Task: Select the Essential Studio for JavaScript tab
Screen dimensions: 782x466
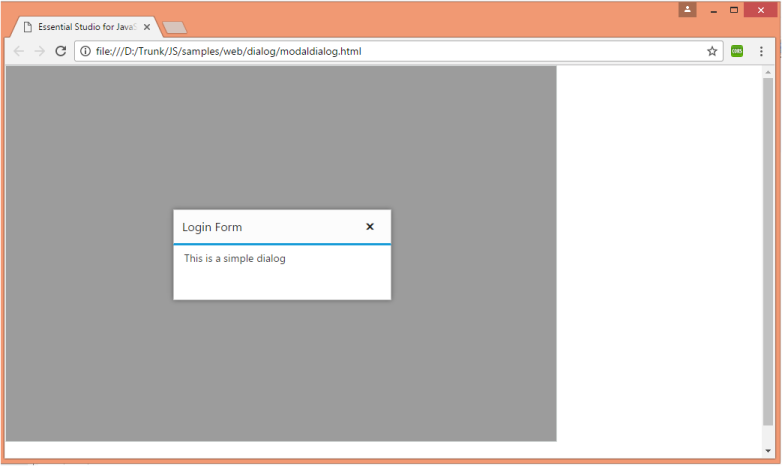Action: tap(85, 27)
